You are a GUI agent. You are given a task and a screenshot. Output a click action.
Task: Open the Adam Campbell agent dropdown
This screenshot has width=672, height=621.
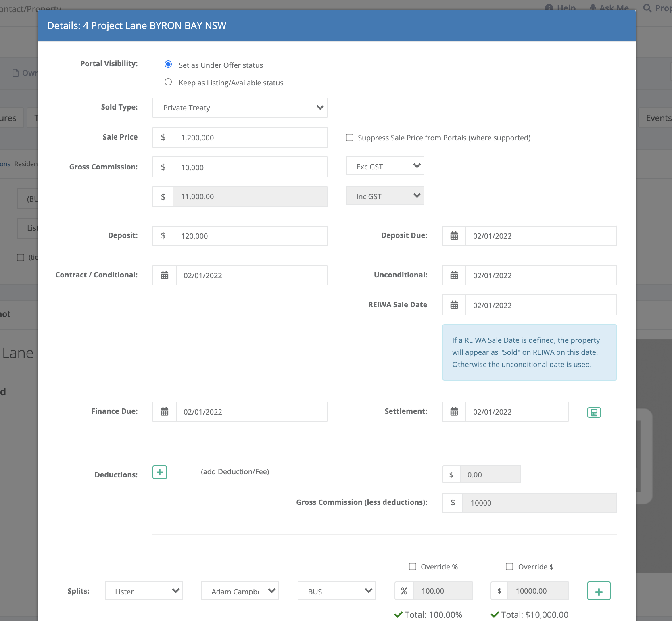point(240,591)
